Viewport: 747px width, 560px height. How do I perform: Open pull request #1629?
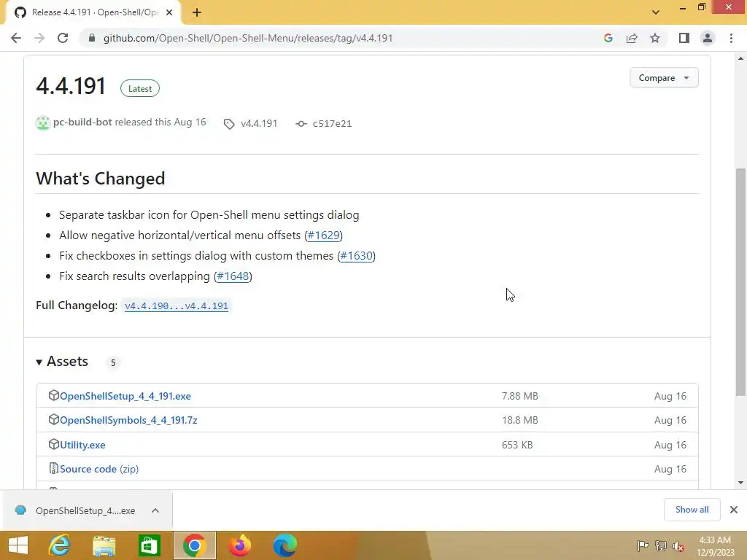tap(324, 236)
